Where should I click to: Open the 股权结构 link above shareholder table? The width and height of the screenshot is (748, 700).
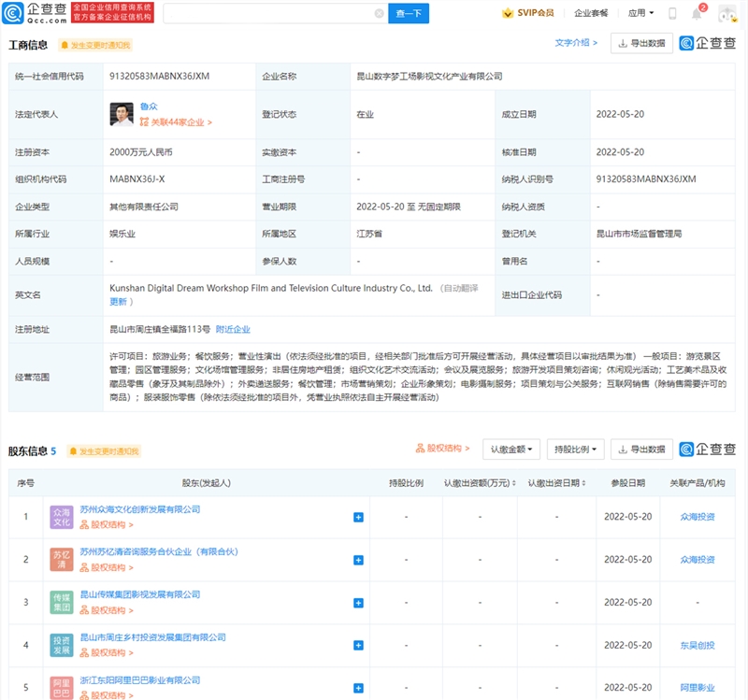442,449
